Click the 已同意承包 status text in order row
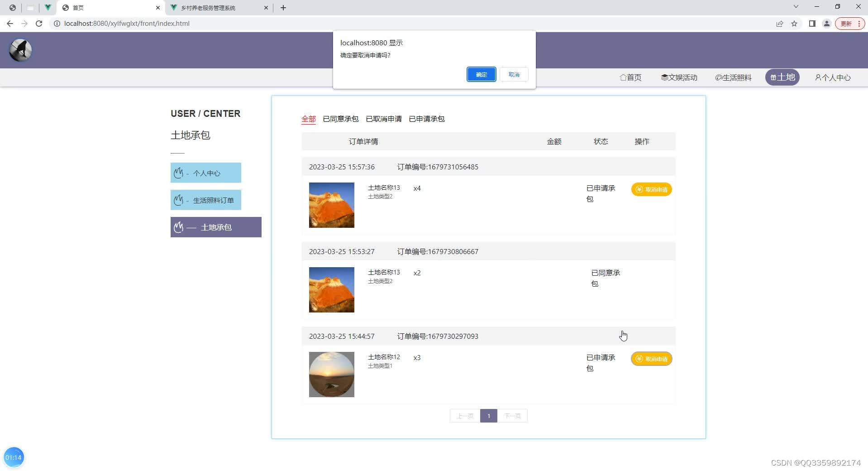 (x=606, y=278)
